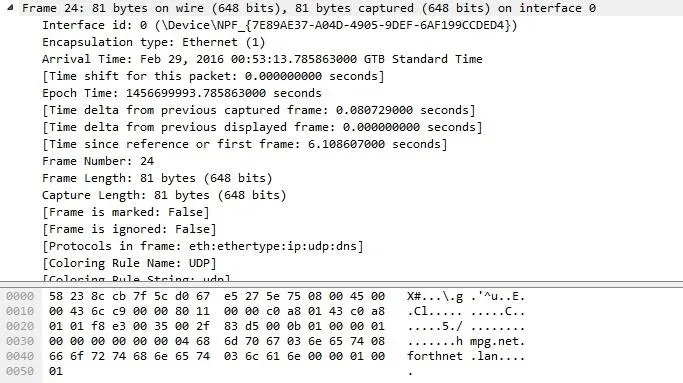
Task: Select the Epoch Time row
Action: click(182, 93)
